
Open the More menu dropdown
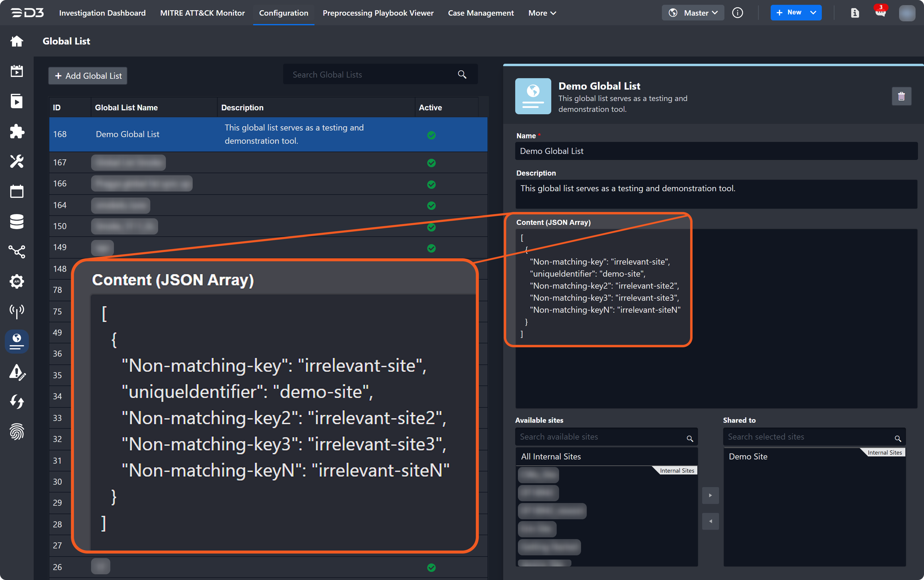[x=542, y=13]
